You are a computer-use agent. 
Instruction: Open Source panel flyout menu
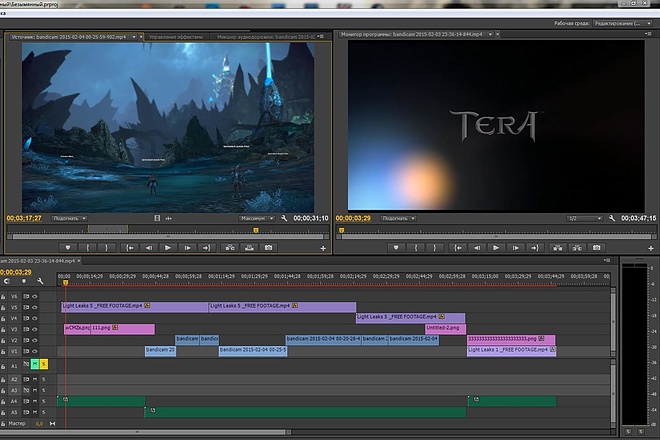pos(321,37)
